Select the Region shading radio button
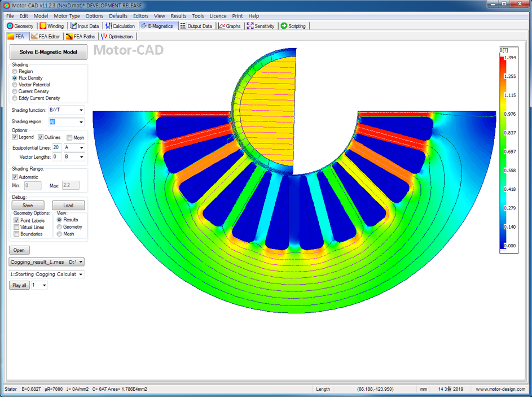The height and width of the screenshot is (397, 532). click(15, 71)
